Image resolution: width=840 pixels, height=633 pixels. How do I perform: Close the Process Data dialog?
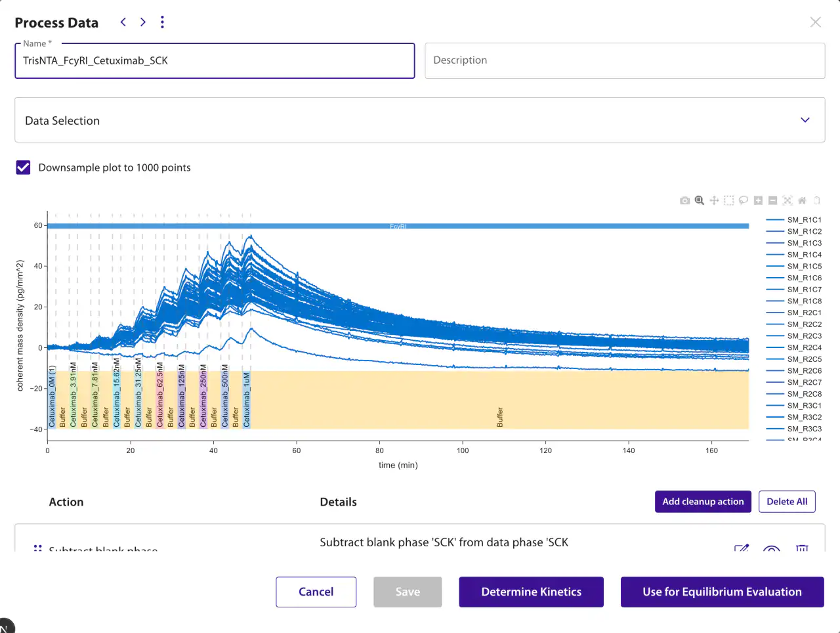pyautogui.click(x=816, y=22)
